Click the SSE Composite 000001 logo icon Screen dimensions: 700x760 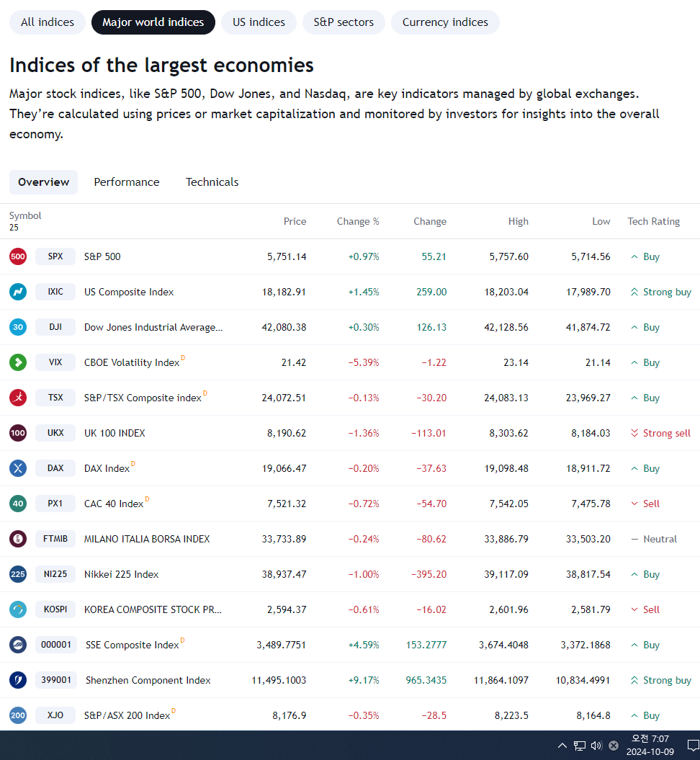click(x=18, y=645)
